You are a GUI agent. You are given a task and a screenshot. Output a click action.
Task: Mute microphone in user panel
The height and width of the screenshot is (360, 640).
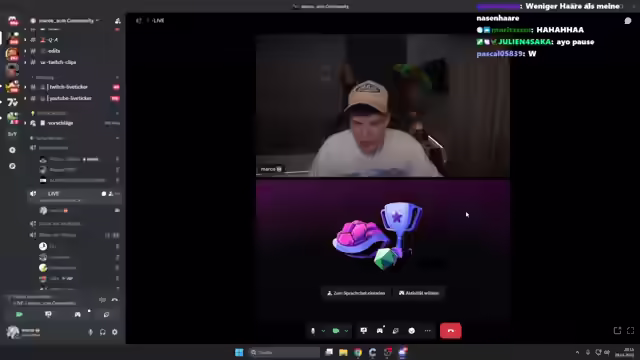pos(91,332)
